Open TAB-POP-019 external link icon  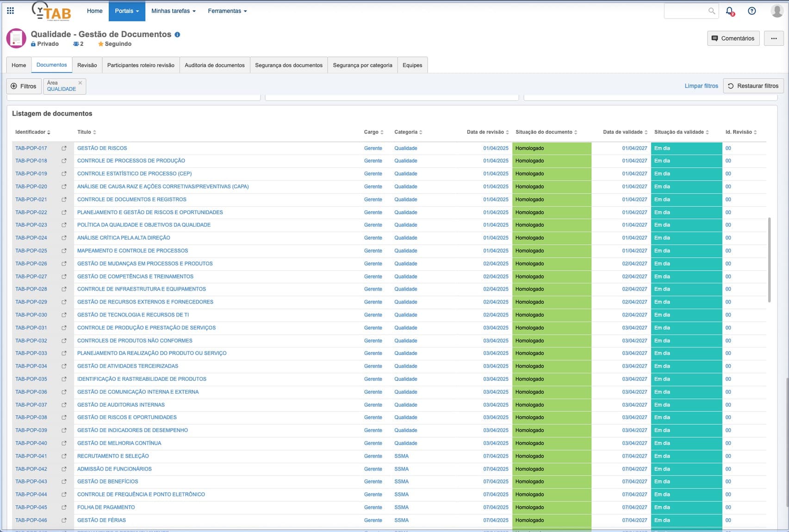pyautogui.click(x=64, y=174)
